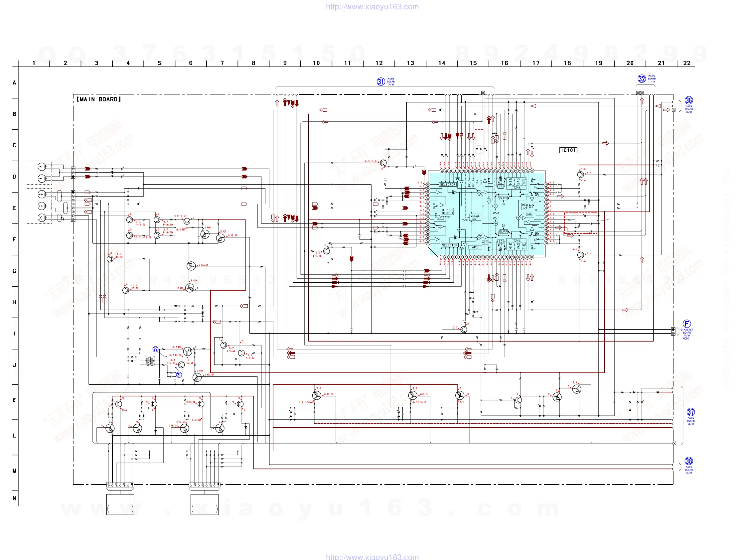Click the MCU I/F block
The image size is (745, 560).
(x=525, y=206)
